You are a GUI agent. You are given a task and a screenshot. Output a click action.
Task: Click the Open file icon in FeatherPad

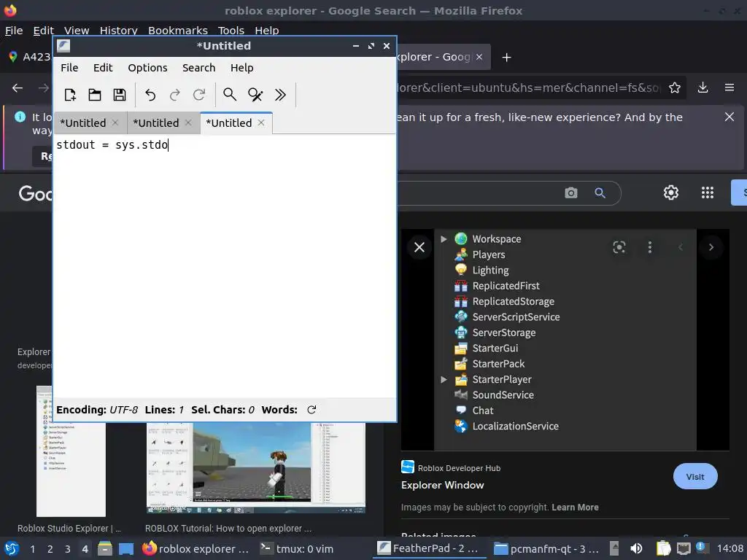click(95, 95)
